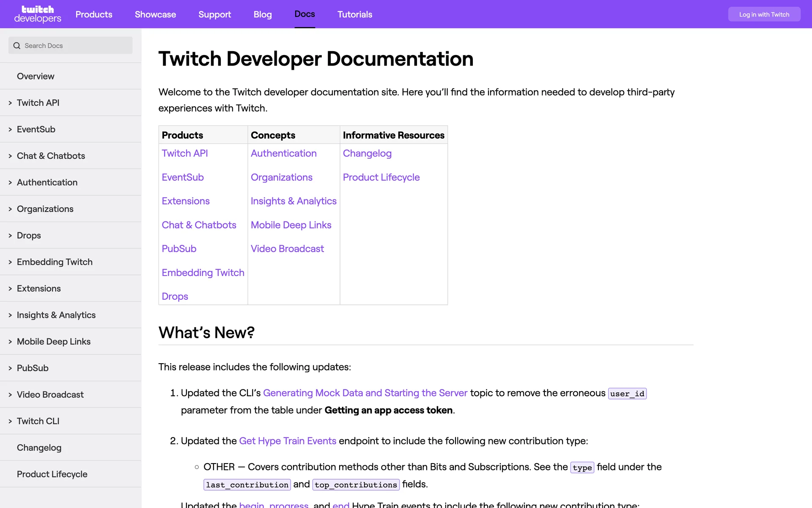Open the Tutorials tab in top navigation

354,14
